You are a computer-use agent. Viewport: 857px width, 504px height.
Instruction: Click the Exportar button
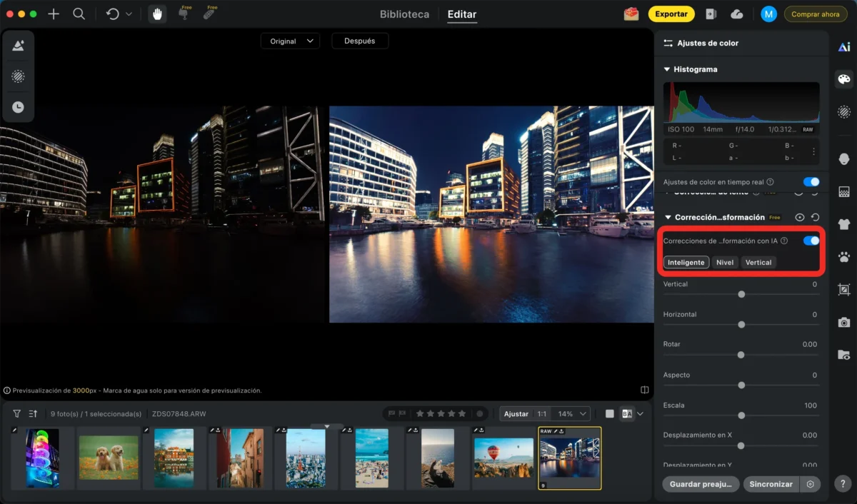[671, 14]
